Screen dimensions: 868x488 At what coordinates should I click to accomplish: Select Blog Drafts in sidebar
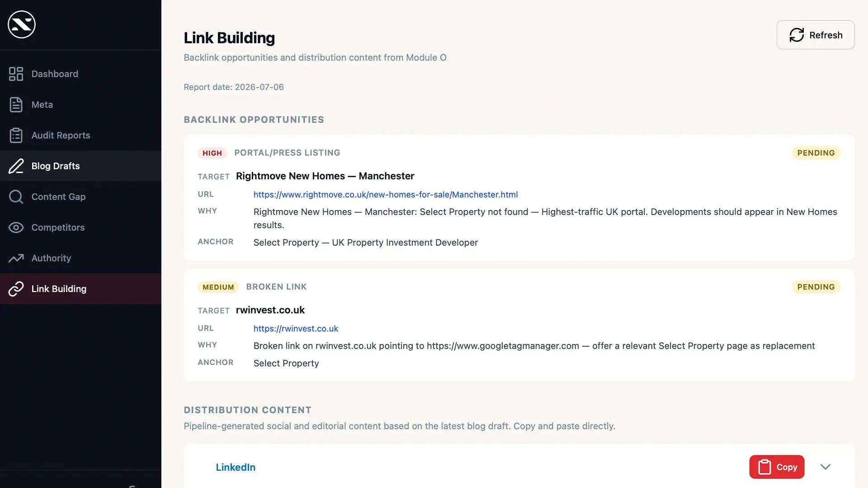[80, 166]
